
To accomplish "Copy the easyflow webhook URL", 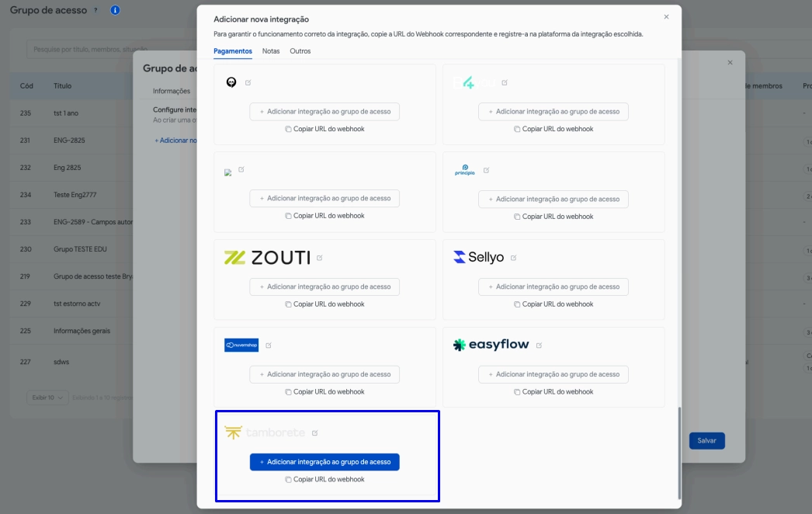I will click(x=553, y=392).
